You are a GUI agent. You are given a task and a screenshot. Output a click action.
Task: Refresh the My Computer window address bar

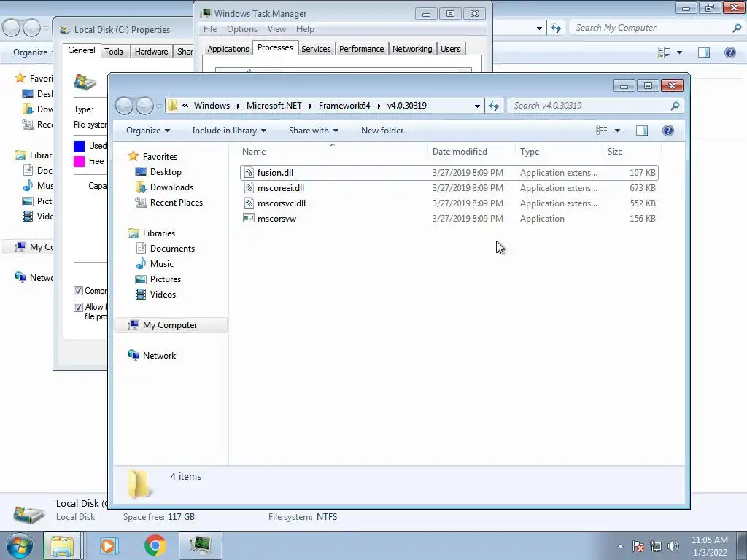[x=555, y=28]
